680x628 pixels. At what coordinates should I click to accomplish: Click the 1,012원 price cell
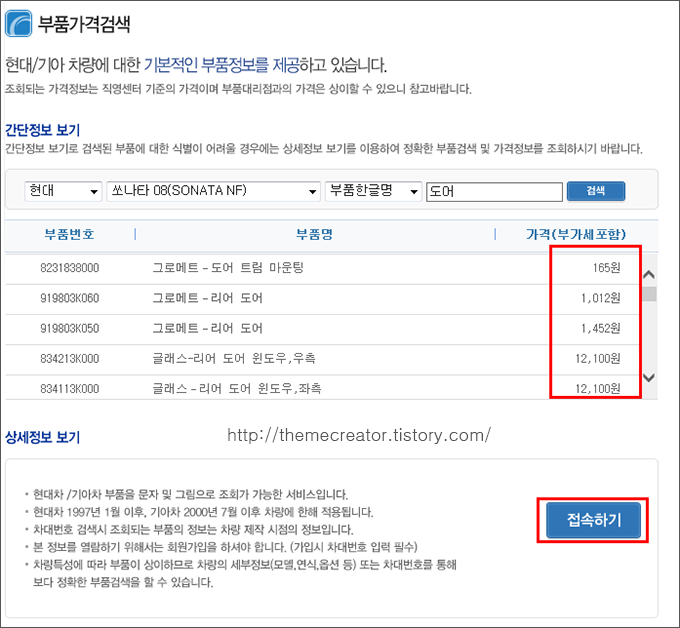coord(601,298)
